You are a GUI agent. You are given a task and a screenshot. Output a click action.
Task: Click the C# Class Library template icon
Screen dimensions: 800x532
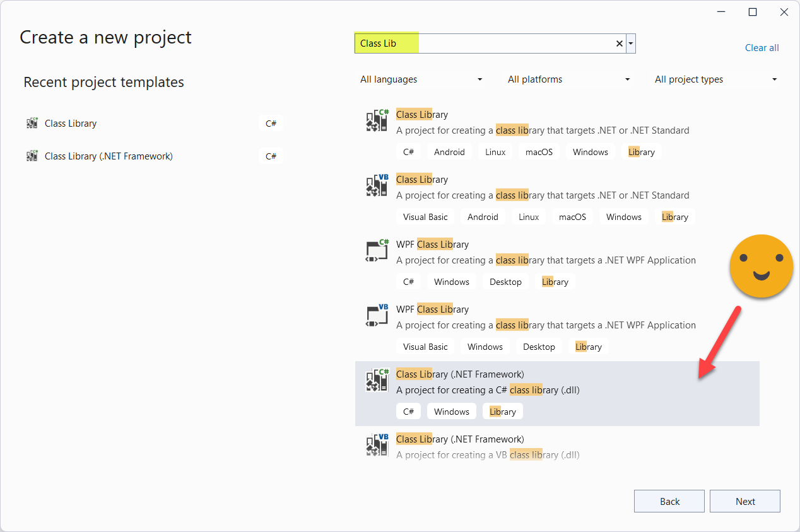[377, 120]
